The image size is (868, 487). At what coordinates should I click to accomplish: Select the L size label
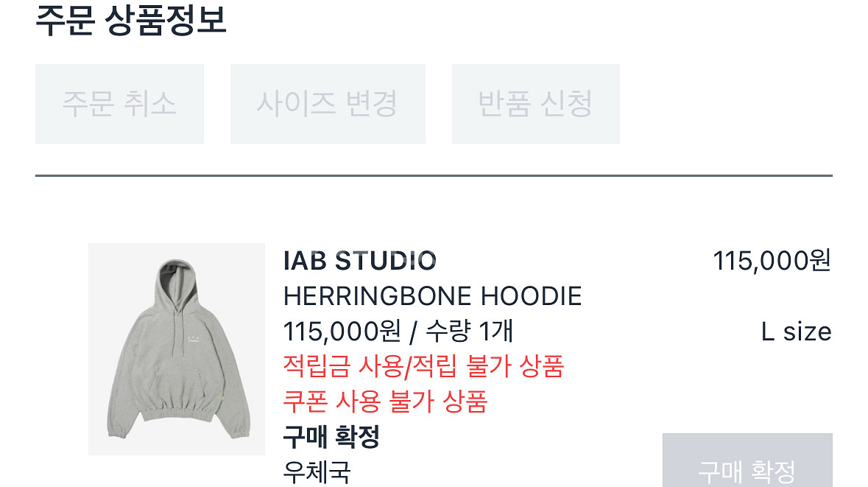click(x=796, y=332)
